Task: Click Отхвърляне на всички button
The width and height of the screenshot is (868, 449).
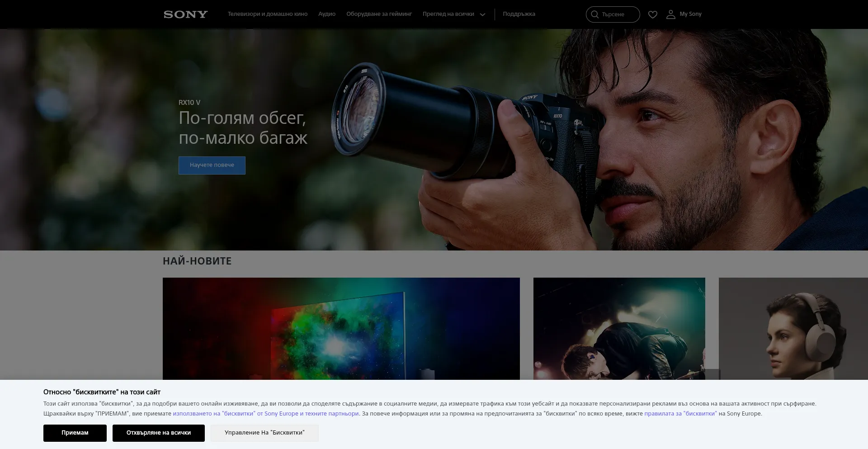Action: coord(159,433)
